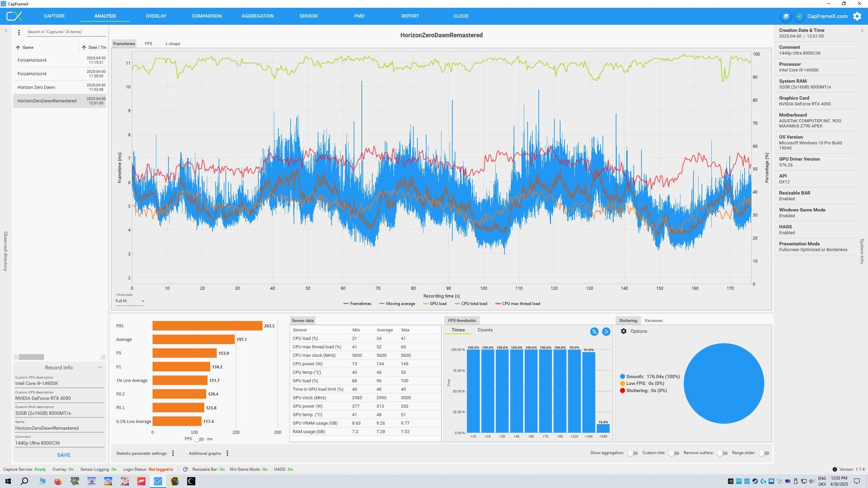
Task: Click the login arrow icon near CapFrameX.com
Action: click(799, 16)
